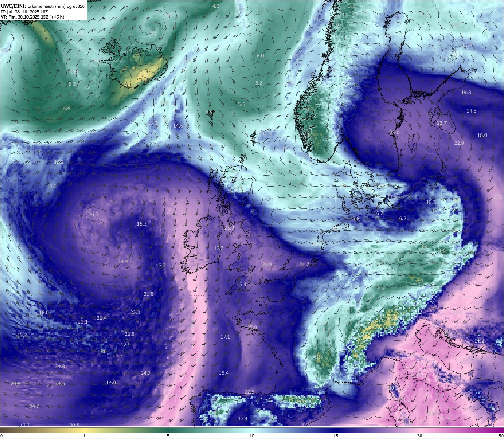Click the 15.3 map value
The image size is (504, 439).
coord(142,224)
